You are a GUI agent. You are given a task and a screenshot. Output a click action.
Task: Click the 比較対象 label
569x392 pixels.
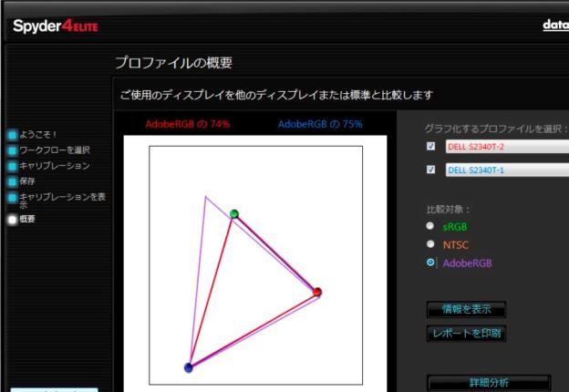(448, 210)
